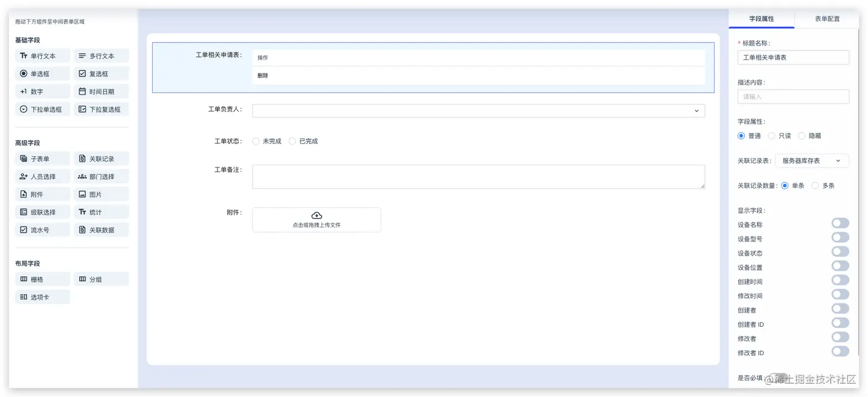Toggle the 创建者 display switch
The width and height of the screenshot is (868, 397).
point(840,309)
